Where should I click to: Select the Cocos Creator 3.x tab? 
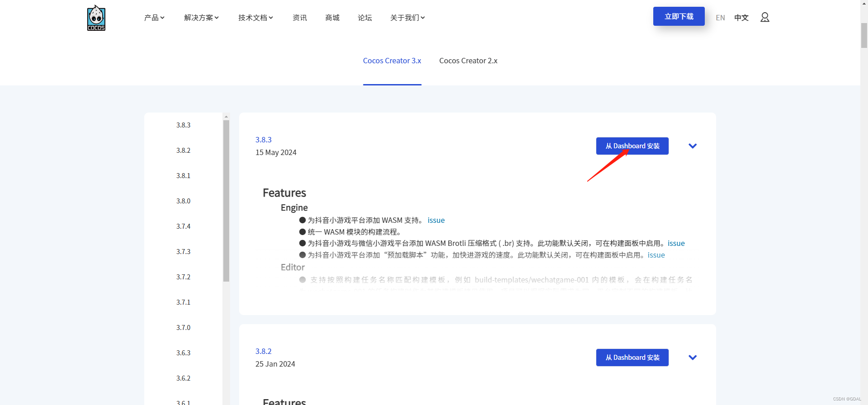pyautogui.click(x=392, y=61)
